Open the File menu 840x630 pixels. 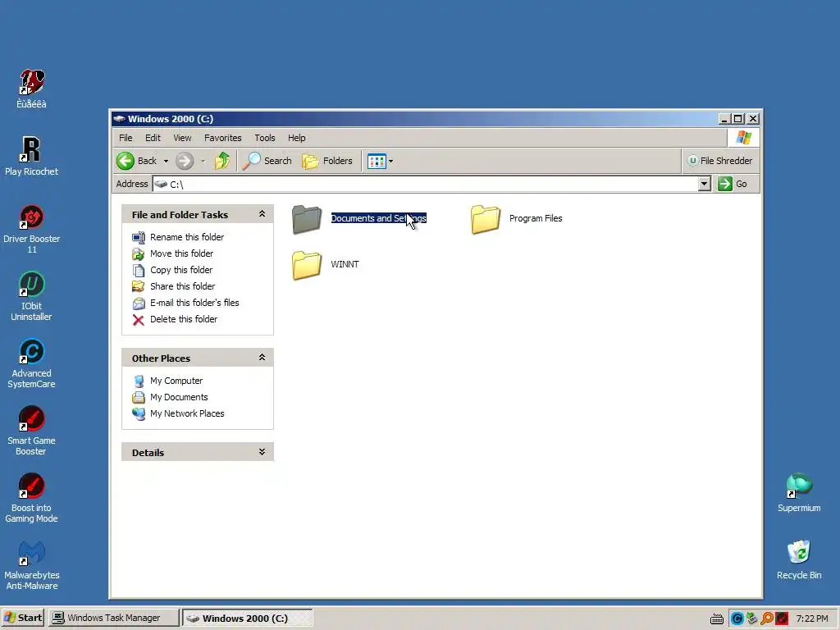click(126, 138)
